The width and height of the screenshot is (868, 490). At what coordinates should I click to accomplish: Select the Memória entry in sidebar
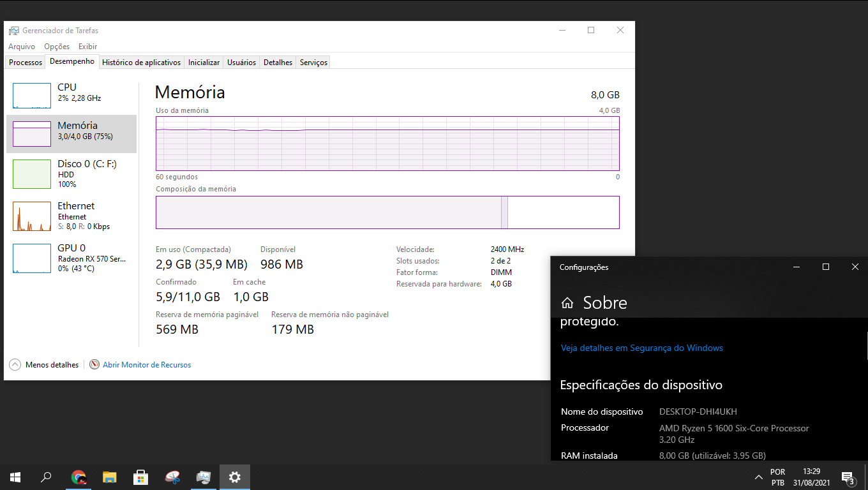71,134
